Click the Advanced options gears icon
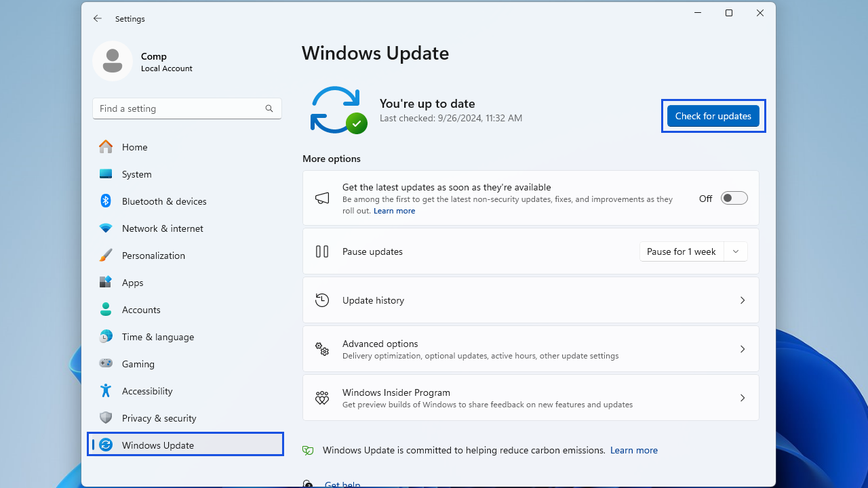 tap(322, 349)
